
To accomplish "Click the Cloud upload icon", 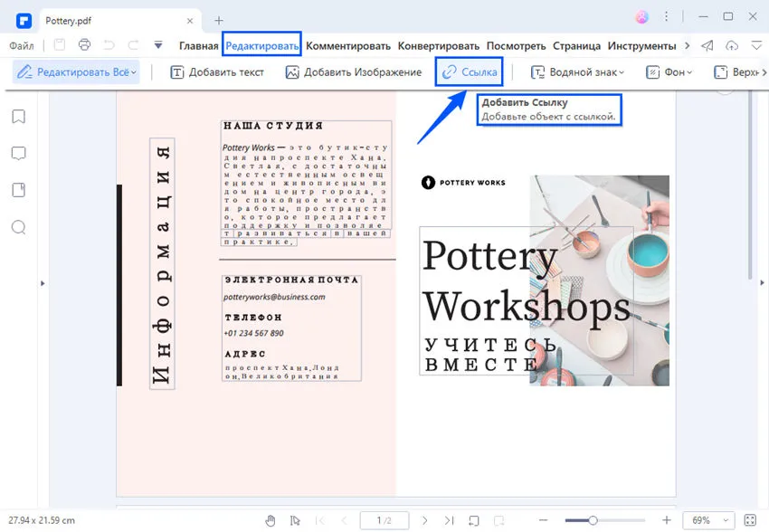I will pyautogui.click(x=732, y=45).
